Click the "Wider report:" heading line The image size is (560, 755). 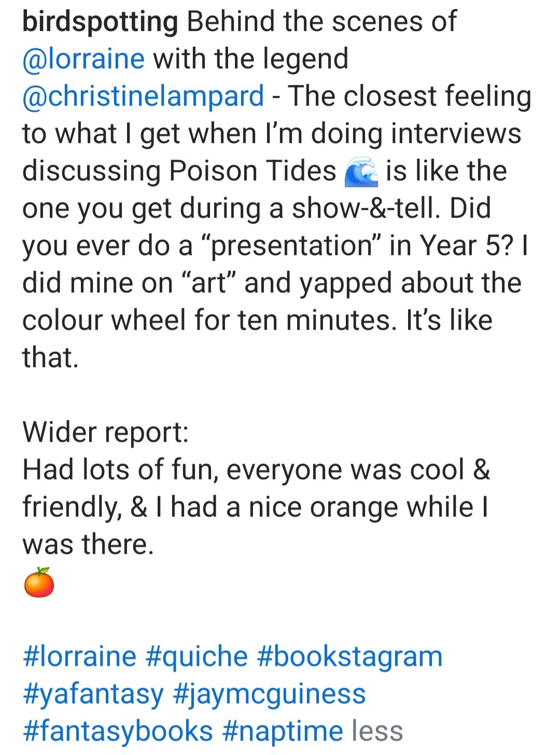point(105,433)
